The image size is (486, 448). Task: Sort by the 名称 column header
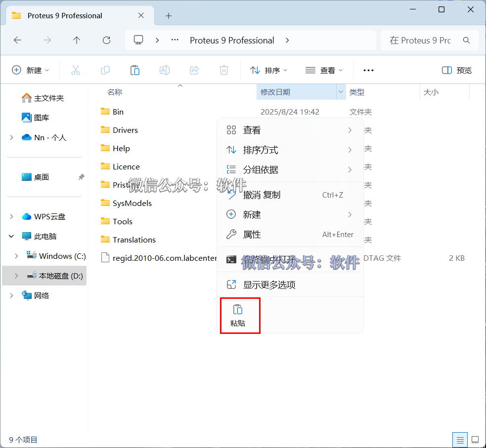click(115, 92)
